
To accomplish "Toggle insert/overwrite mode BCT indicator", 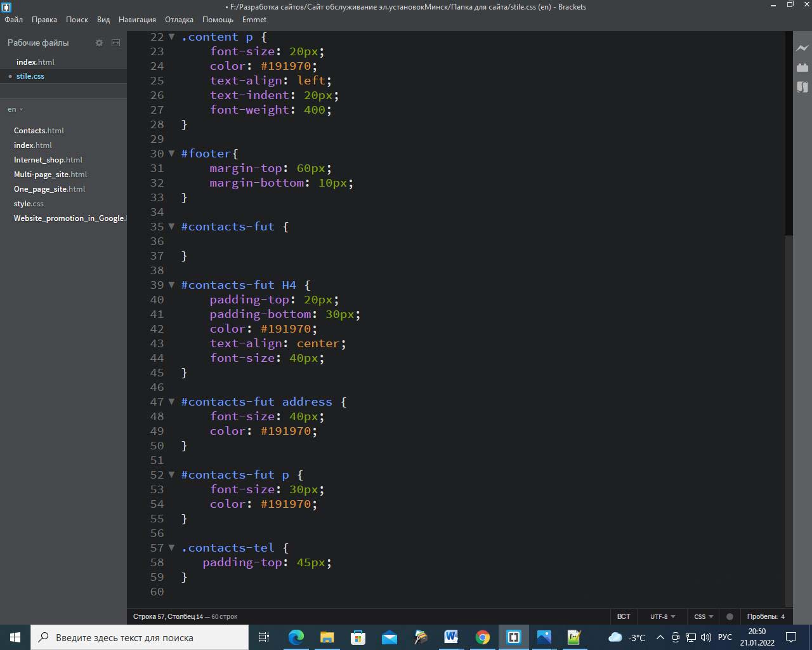I will (624, 616).
